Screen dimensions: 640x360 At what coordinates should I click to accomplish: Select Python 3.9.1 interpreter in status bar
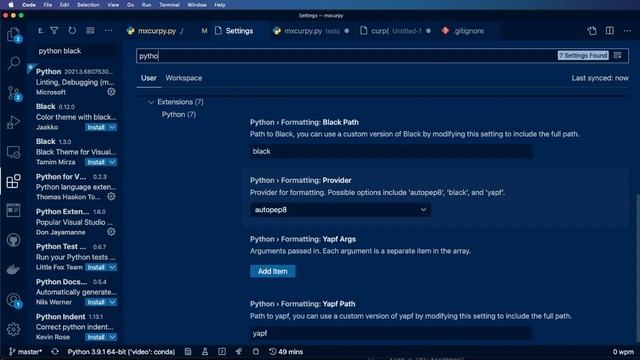tap(121, 351)
